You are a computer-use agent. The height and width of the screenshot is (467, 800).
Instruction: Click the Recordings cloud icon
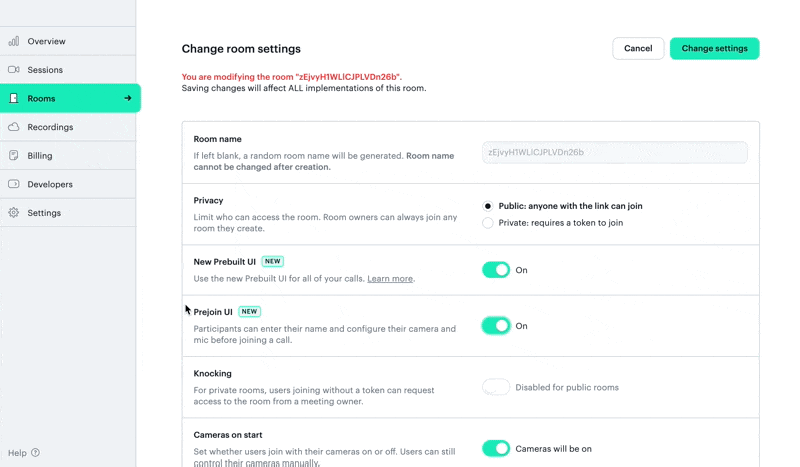tap(14, 127)
